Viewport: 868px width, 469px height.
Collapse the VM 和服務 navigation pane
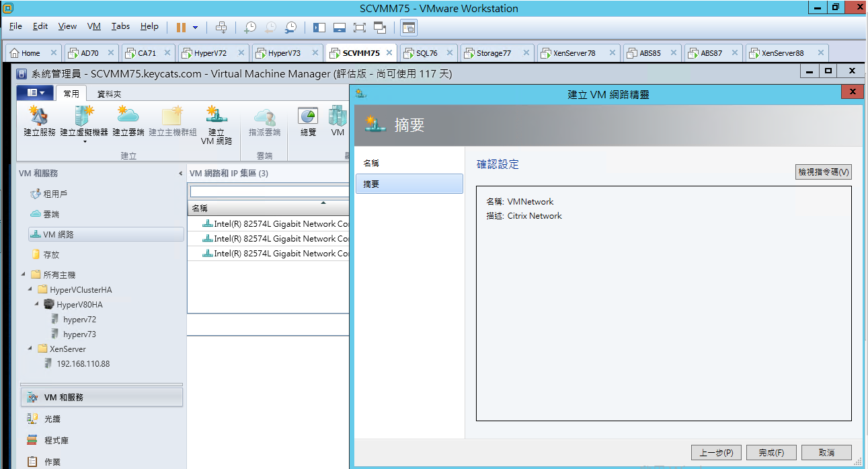coord(180,174)
